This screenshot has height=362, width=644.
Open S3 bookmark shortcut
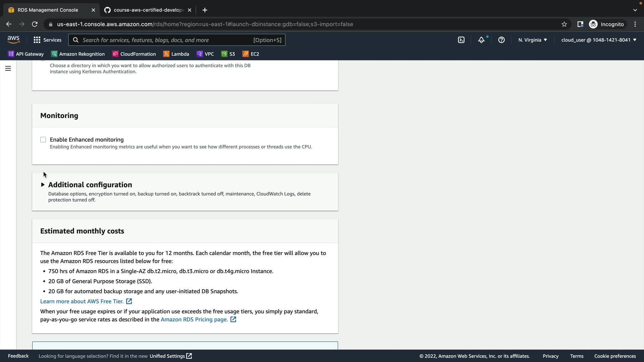(x=228, y=54)
